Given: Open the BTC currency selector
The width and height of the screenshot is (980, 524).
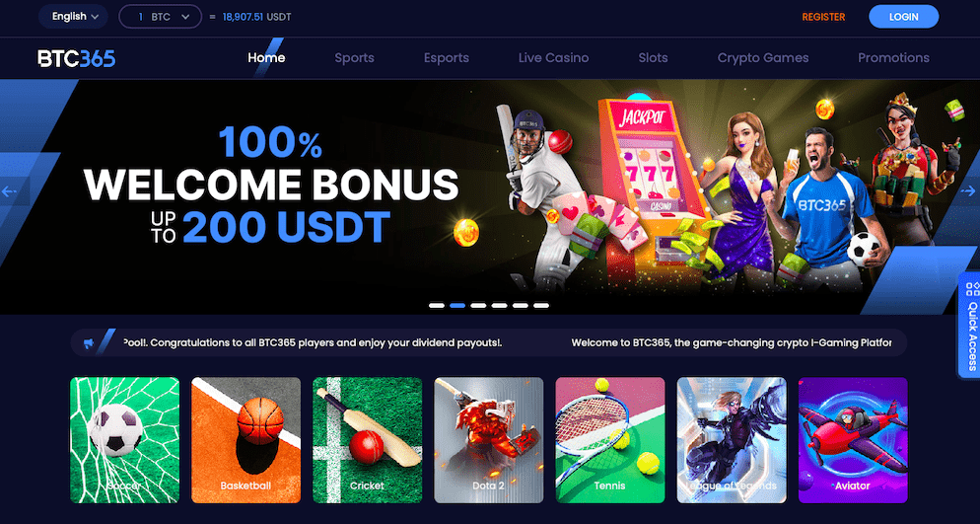Looking at the screenshot, I should pos(161,17).
